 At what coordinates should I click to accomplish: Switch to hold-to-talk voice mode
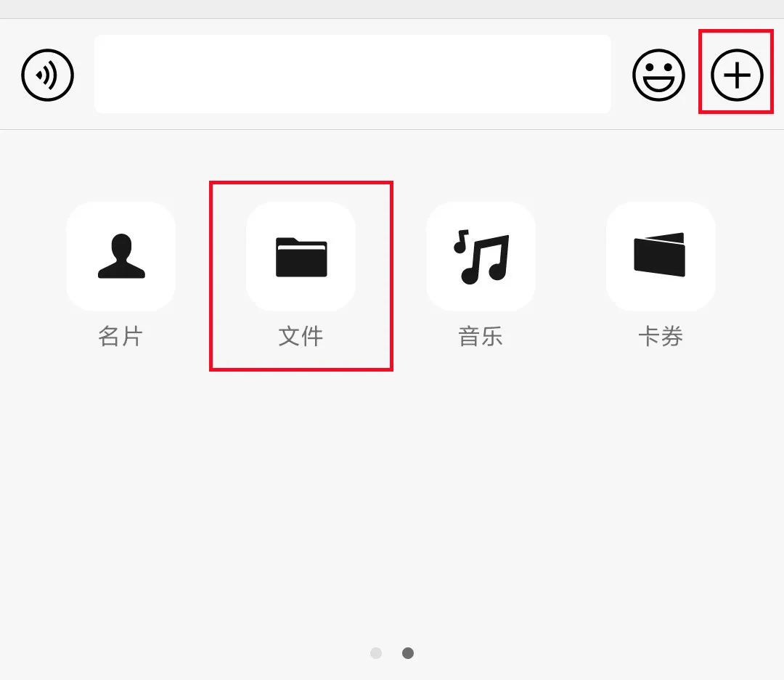pyautogui.click(x=47, y=75)
